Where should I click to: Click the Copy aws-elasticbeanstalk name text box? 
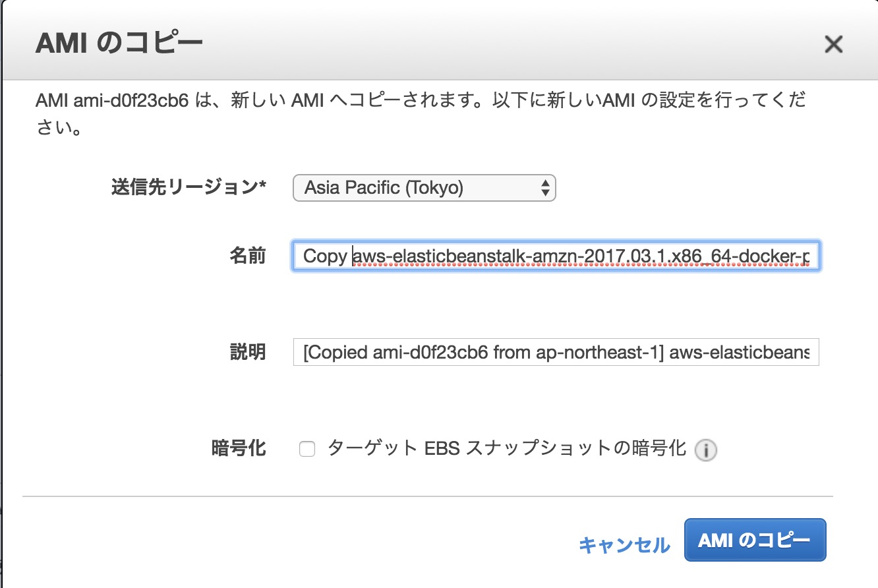tap(556, 256)
